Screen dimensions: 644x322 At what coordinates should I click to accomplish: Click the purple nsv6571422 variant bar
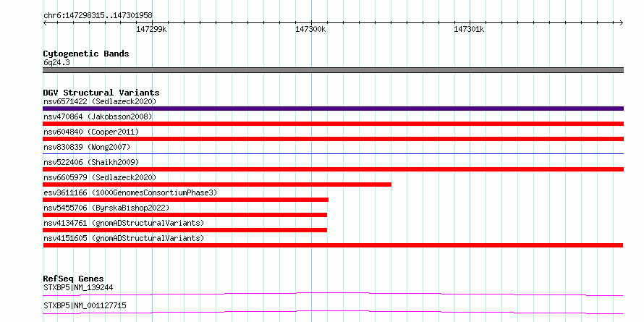333,109
